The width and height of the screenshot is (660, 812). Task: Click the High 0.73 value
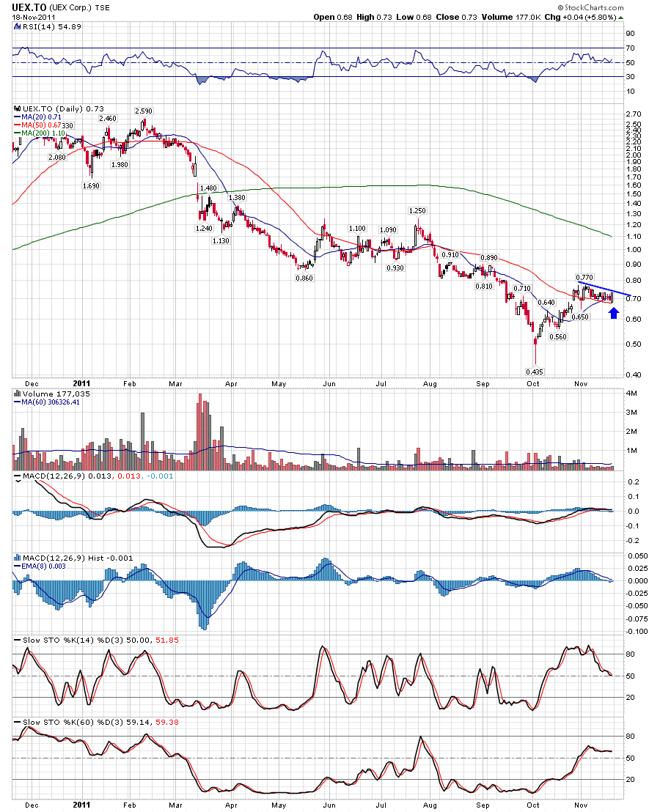374,17
